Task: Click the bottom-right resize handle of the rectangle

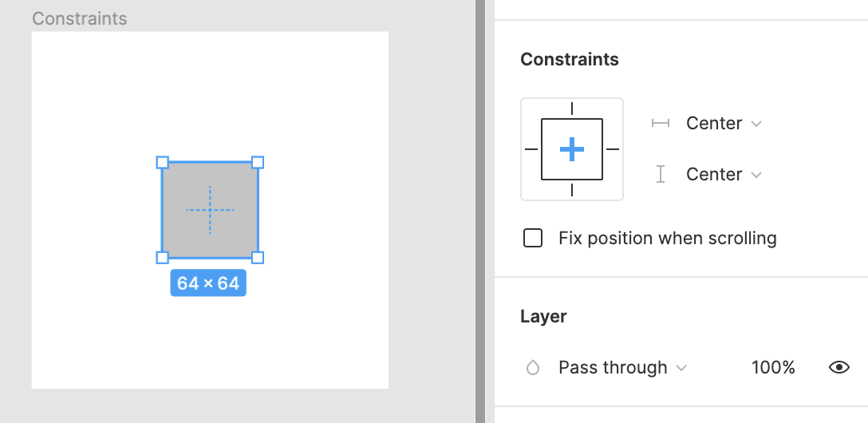Action: (x=258, y=258)
